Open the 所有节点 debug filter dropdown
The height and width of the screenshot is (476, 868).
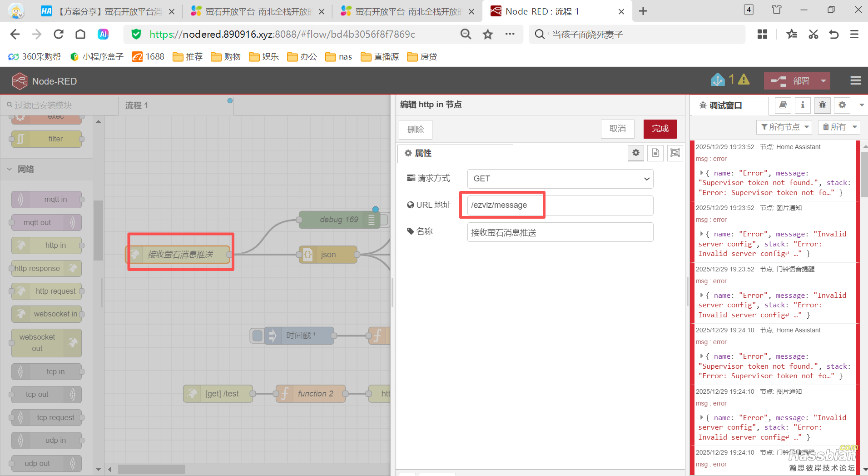(x=784, y=127)
